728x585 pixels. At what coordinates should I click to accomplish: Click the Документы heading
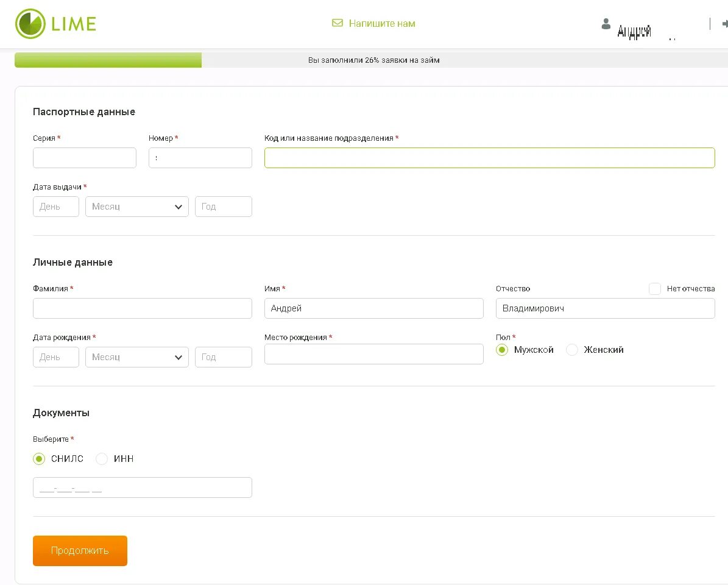pos(62,413)
